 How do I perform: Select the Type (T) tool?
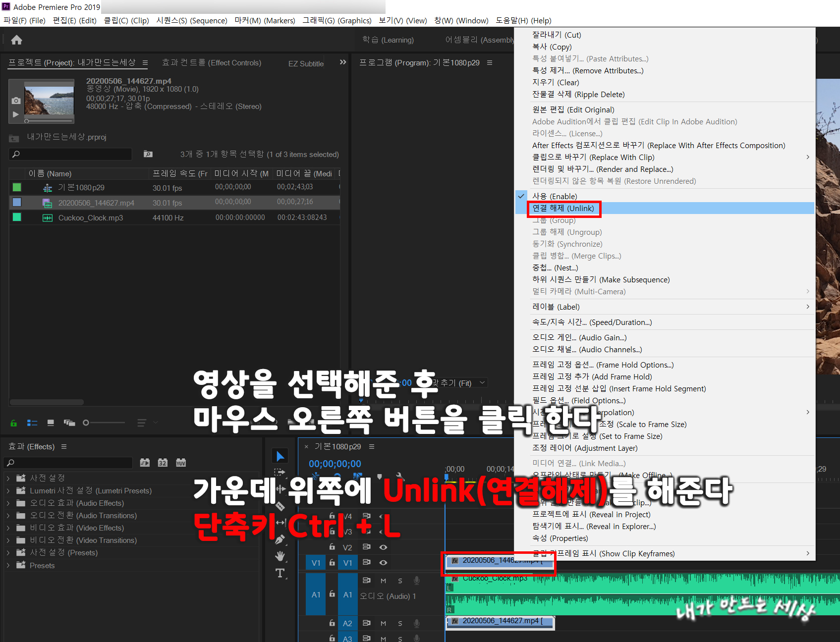[280, 573]
